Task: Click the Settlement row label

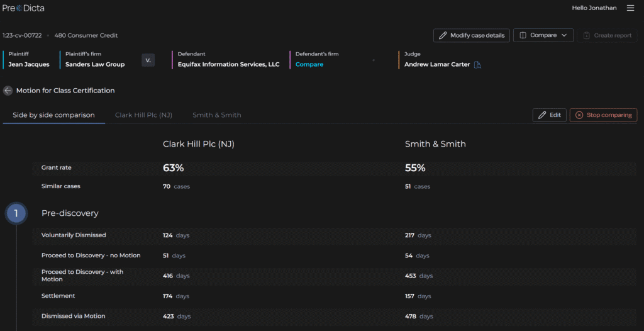Action: 58,296
